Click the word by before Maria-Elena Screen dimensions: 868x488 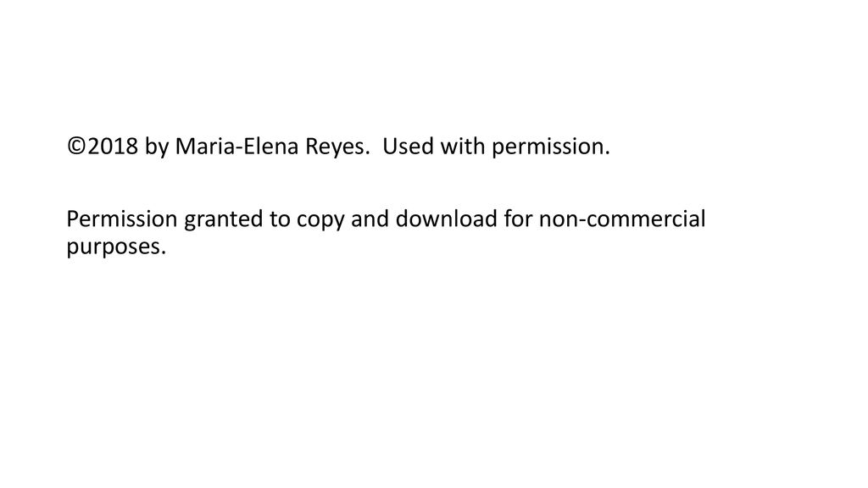pos(157,147)
